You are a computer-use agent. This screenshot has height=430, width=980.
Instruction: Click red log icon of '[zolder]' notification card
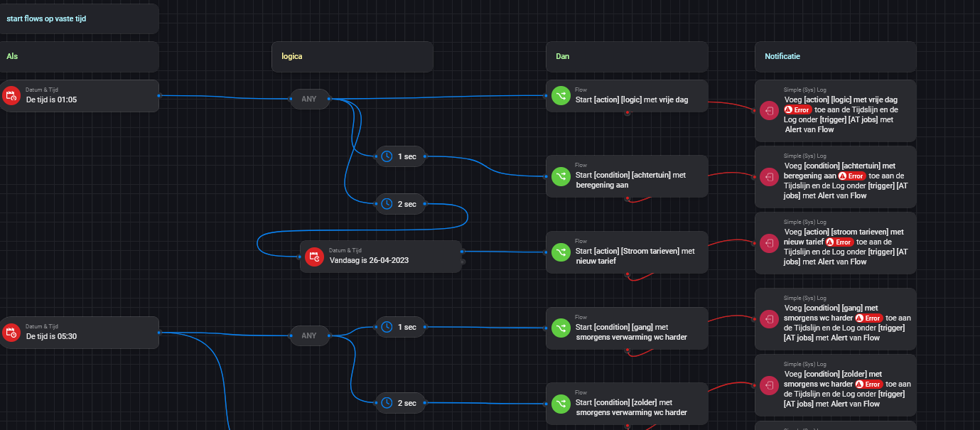pyautogui.click(x=770, y=385)
